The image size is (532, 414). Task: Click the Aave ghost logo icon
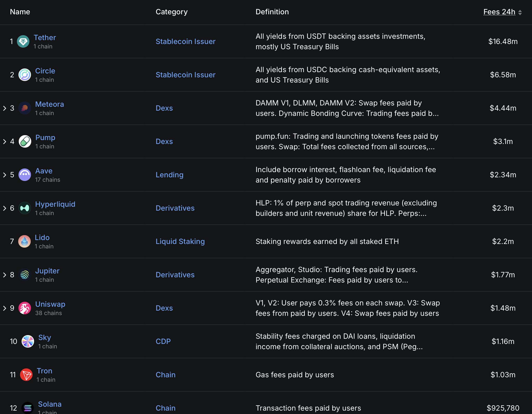(x=25, y=175)
